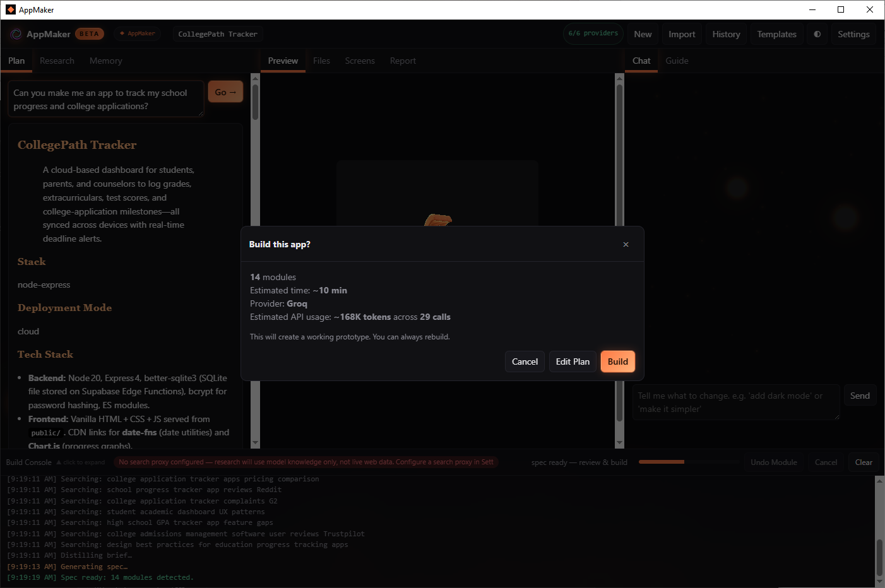Image resolution: width=885 pixels, height=588 pixels.
Task: Click the Go arrow button
Action: tap(225, 92)
